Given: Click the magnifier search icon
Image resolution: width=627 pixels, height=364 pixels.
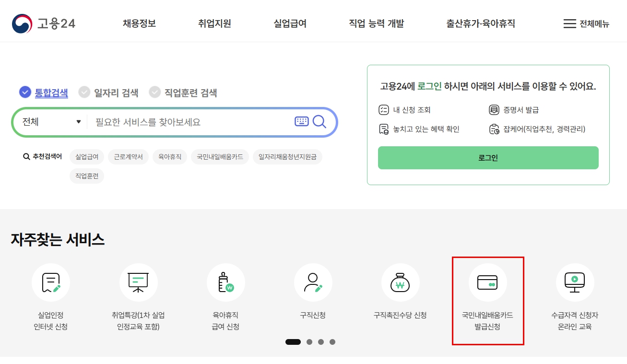Looking at the screenshot, I should pyautogui.click(x=319, y=122).
